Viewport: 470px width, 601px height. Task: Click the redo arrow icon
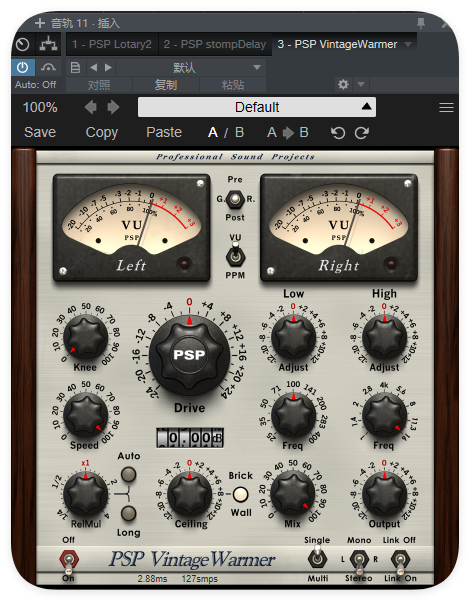(x=361, y=133)
